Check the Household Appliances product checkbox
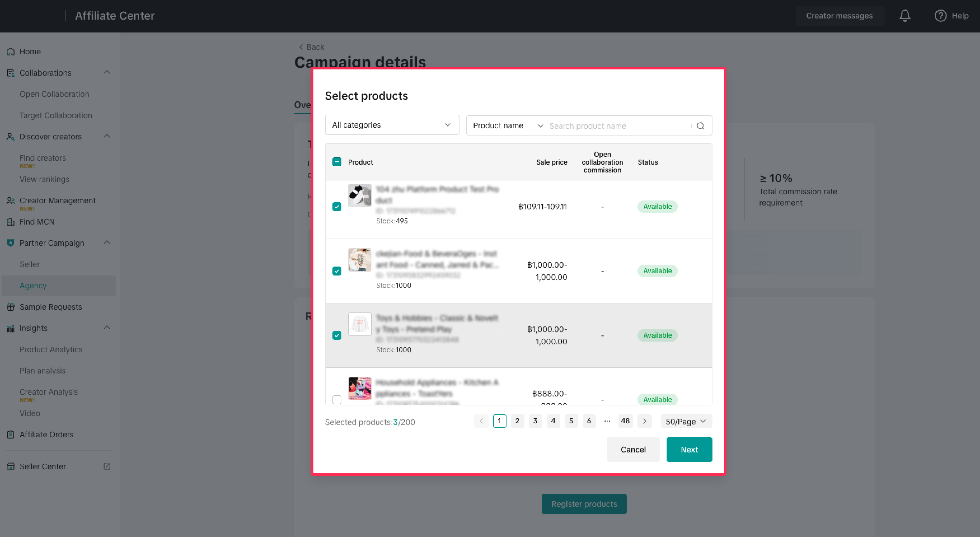Screen dimensions: 980x537 tap(337, 399)
